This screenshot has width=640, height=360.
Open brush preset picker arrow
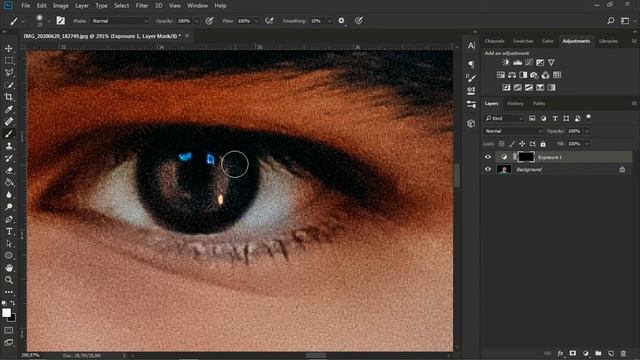(x=49, y=21)
